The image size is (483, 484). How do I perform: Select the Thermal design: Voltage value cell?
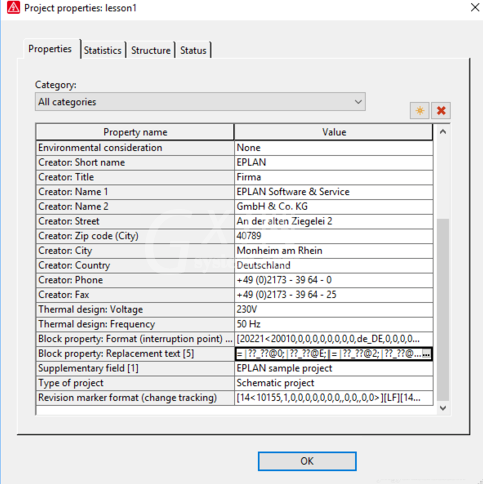coord(334,309)
